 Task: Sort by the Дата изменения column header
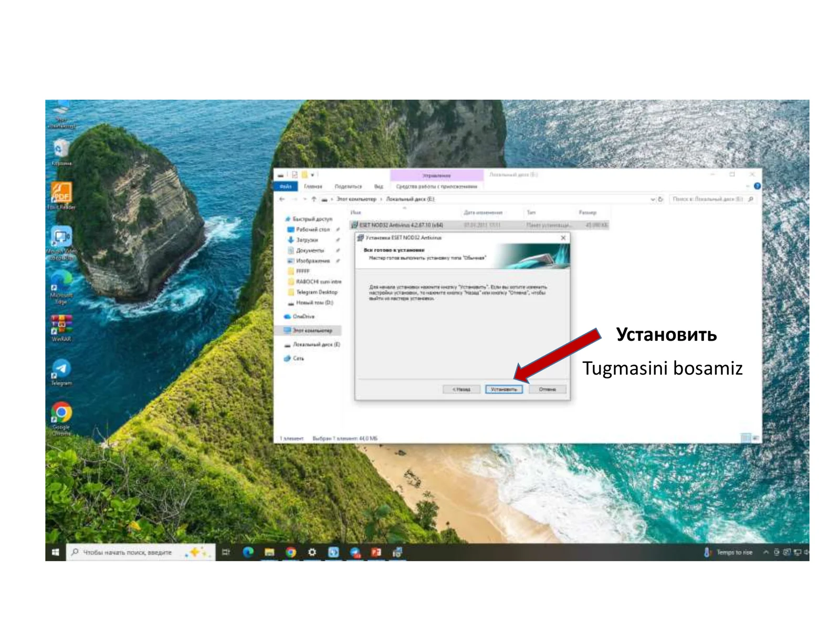pyautogui.click(x=483, y=213)
